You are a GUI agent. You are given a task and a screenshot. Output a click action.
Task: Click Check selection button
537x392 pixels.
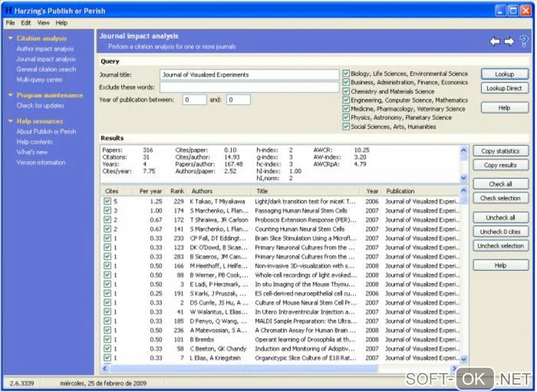point(500,198)
